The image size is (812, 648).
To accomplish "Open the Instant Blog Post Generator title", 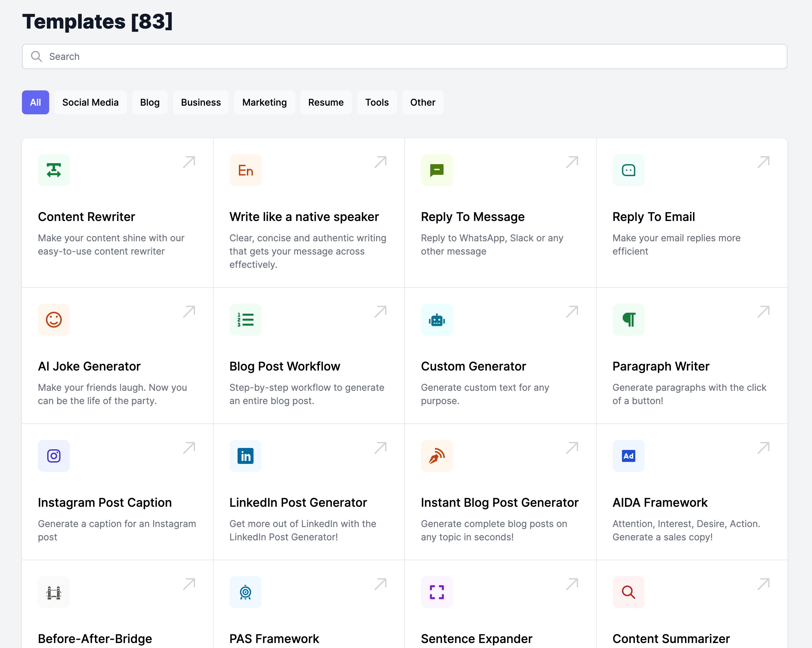I will (499, 502).
